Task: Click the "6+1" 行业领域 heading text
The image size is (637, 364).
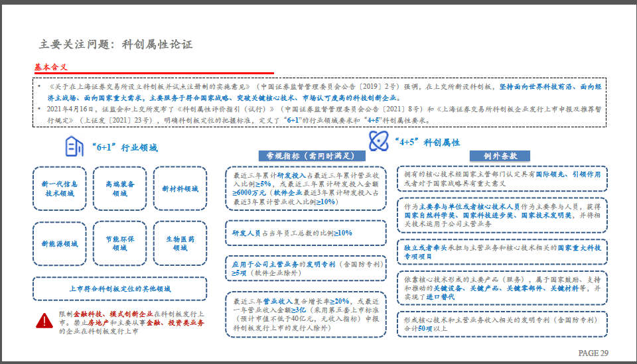Action: (x=125, y=147)
